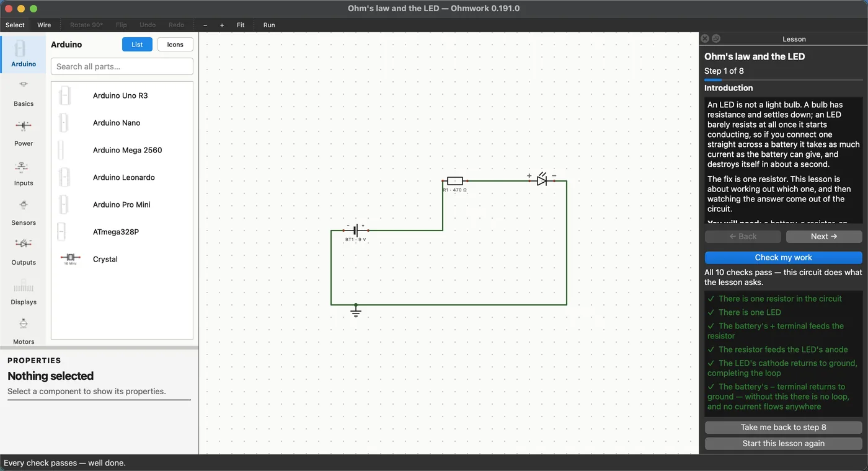Activate the Wire tool
The width and height of the screenshot is (868, 471).
pos(44,25)
